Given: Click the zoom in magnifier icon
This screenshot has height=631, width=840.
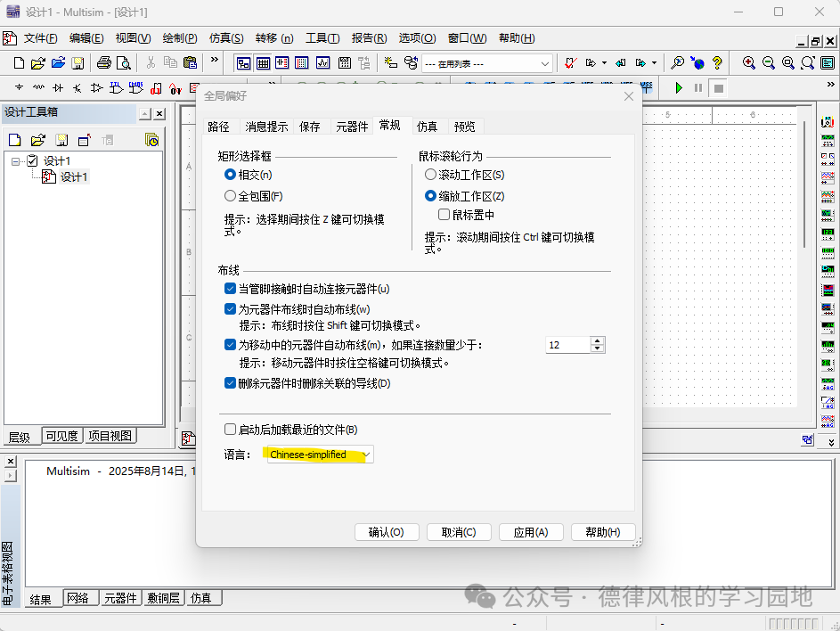Looking at the screenshot, I should click(x=748, y=63).
